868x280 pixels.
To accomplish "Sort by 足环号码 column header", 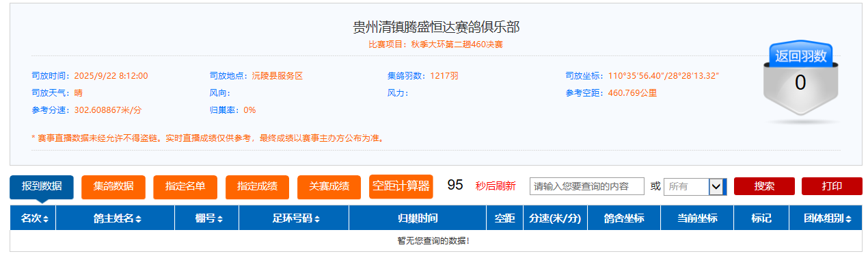I will (296, 218).
